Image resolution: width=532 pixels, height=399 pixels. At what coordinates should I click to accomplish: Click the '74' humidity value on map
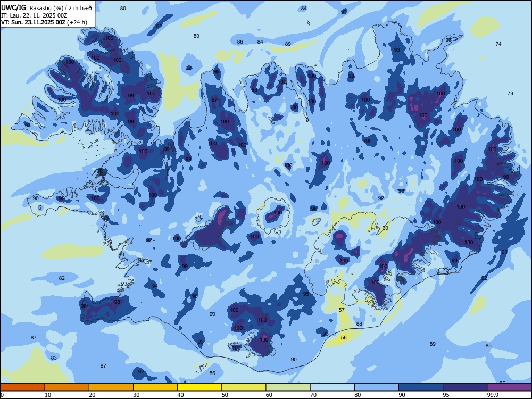[x=498, y=44]
